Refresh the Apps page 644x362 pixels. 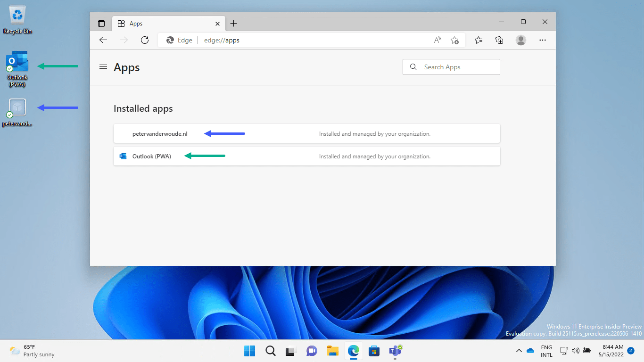click(x=145, y=40)
